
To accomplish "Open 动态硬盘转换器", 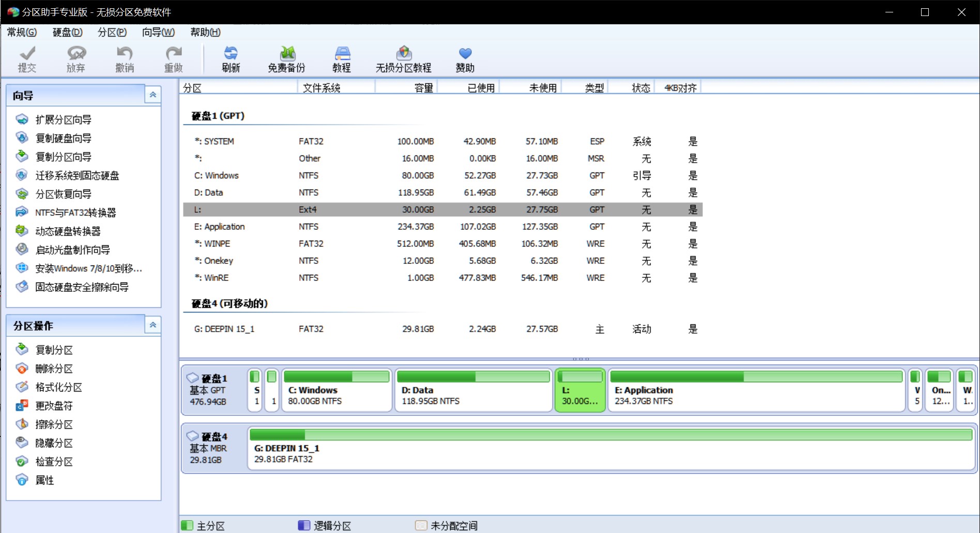I will pos(58,231).
